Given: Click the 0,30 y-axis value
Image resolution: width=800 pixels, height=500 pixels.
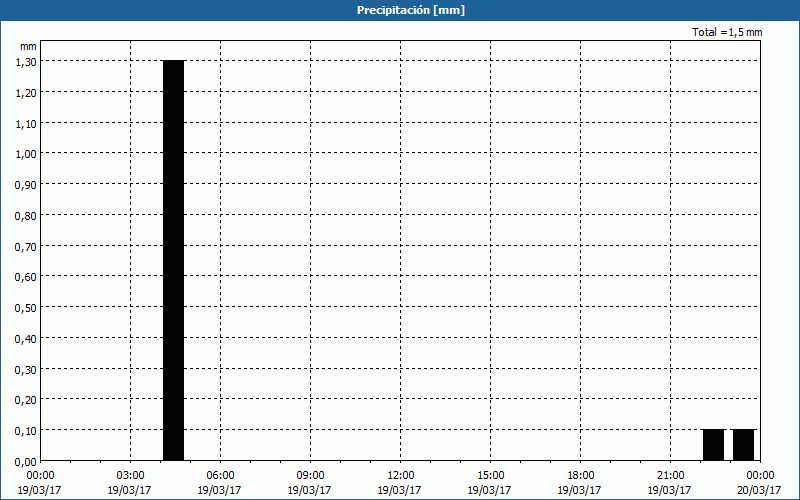Looking at the screenshot, I should tap(26, 369).
